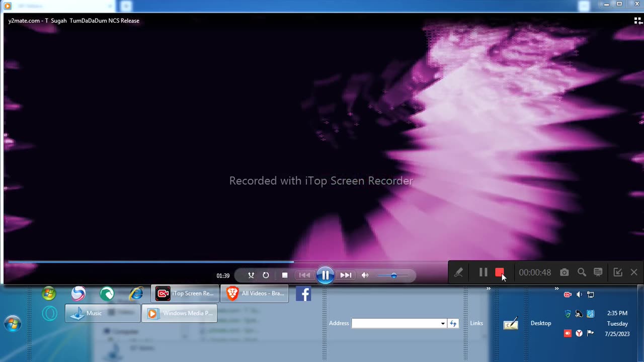
Task: Click the taskbar Address input field
Action: click(395, 323)
